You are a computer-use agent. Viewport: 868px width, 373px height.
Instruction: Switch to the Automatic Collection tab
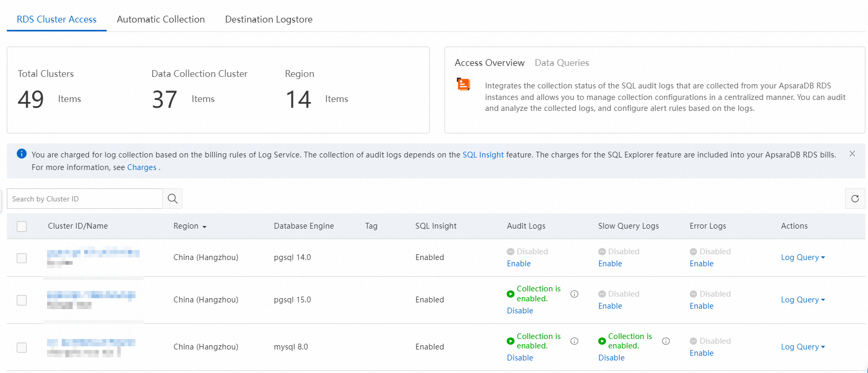click(x=161, y=19)
